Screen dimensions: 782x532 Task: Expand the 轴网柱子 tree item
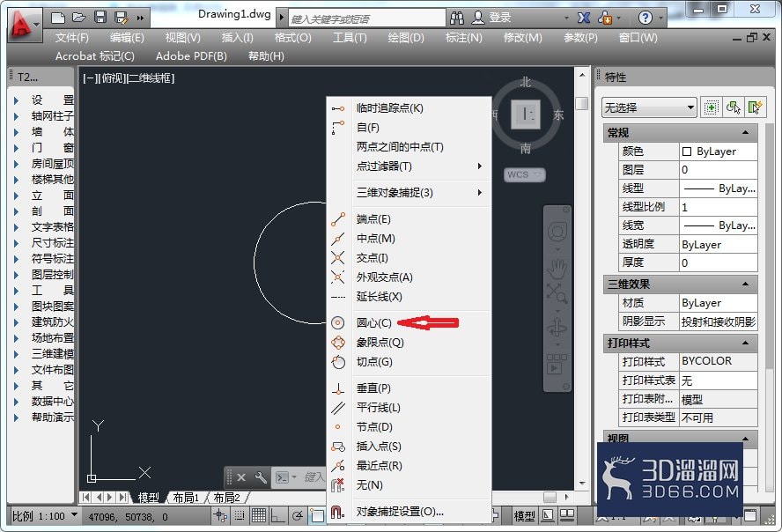[x=16, y=116]
